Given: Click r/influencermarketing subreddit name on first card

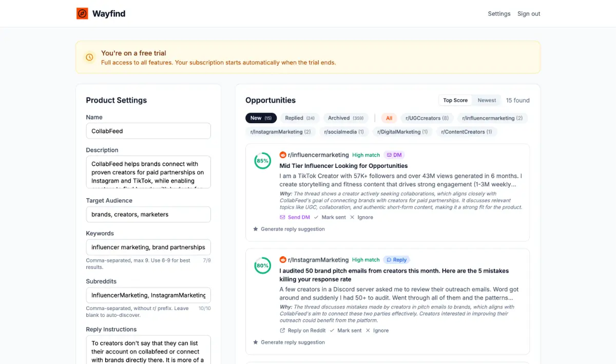Looking at the screenshot, I should point(318,155).
